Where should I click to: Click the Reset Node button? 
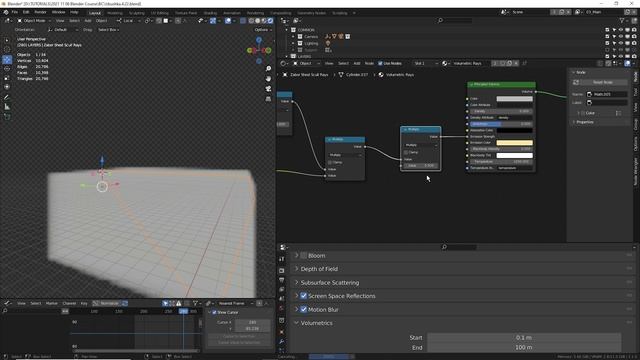click(602, 82)
